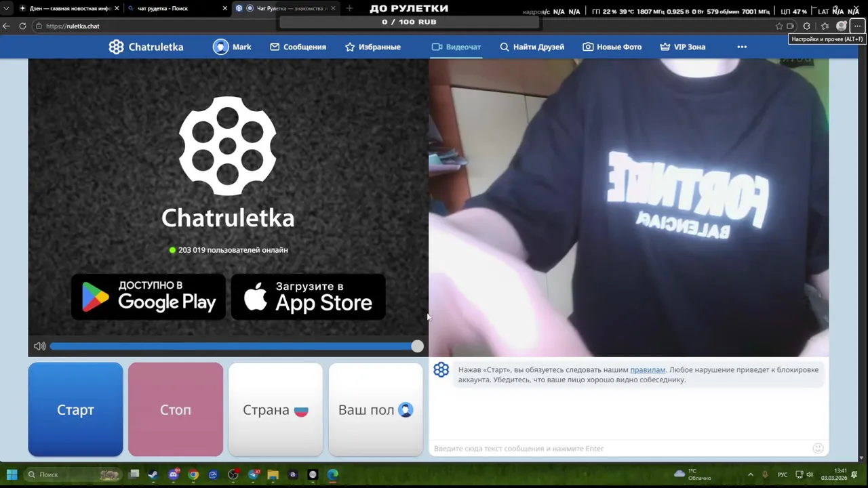The width and height of the screenshot is (868, 488).
Task: Open the clock showing 13:41
Action: pos(834,474)
